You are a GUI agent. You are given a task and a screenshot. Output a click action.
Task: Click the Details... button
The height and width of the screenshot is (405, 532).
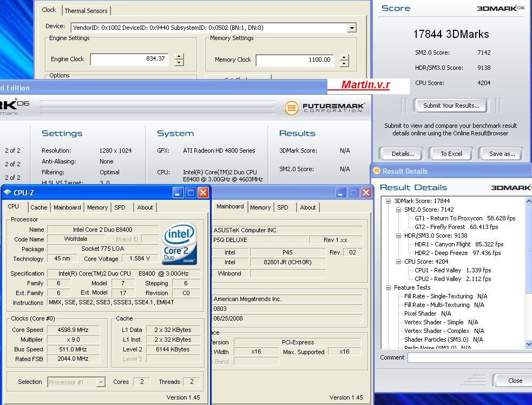click(x=403, y=154)
